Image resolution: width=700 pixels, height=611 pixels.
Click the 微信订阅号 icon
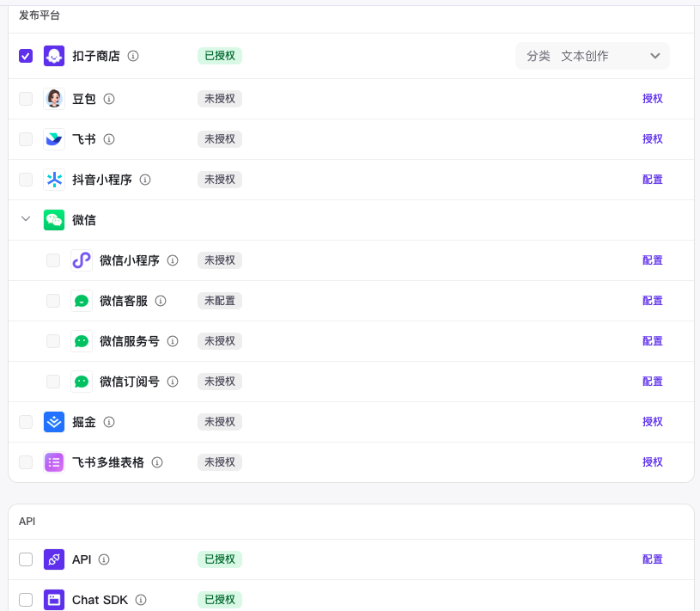tap(82, 382)
